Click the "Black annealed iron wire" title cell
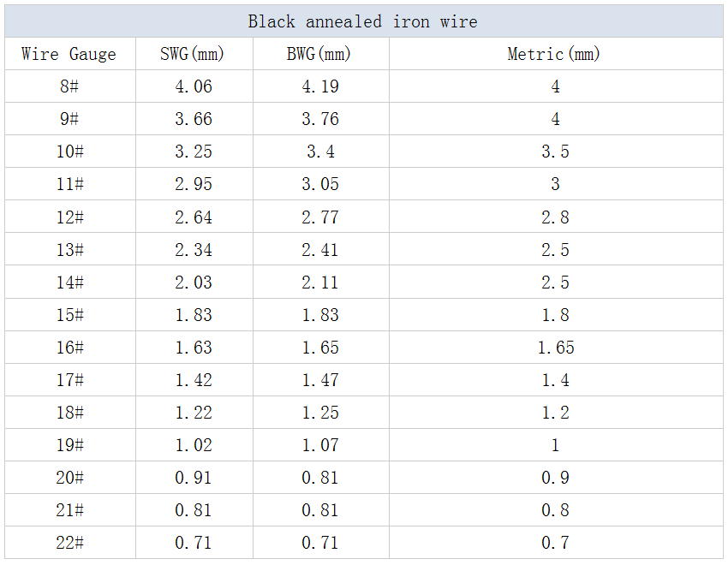Viewport: 728px width, 565px height. [x=363, y=21]
